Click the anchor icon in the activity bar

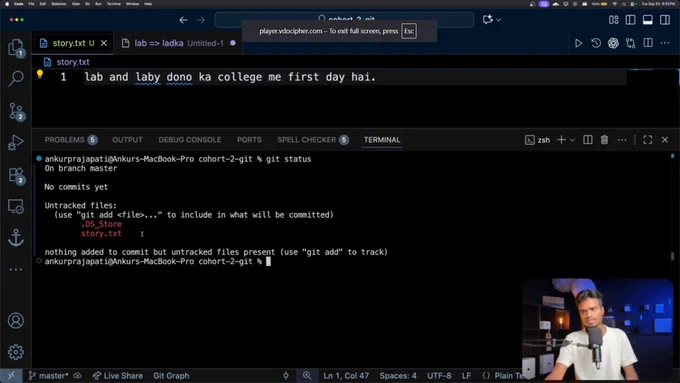pyautogui.click(x=16, y=238)
